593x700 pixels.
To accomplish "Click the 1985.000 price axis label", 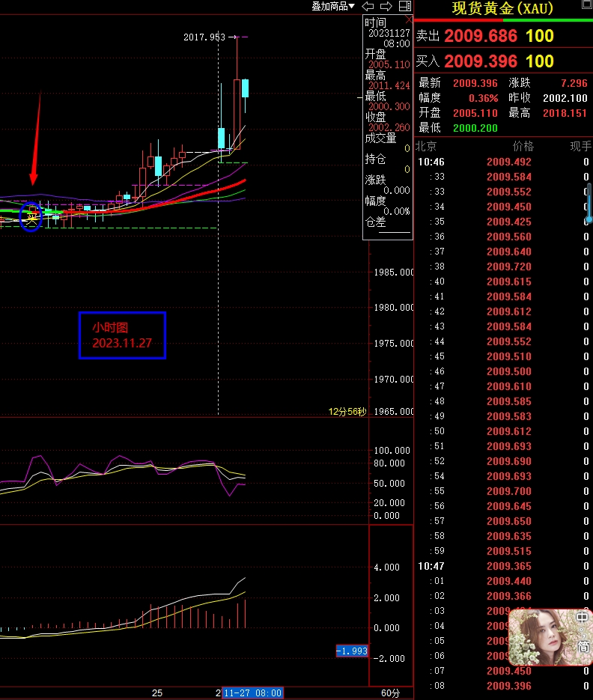I will click(393, 273).
